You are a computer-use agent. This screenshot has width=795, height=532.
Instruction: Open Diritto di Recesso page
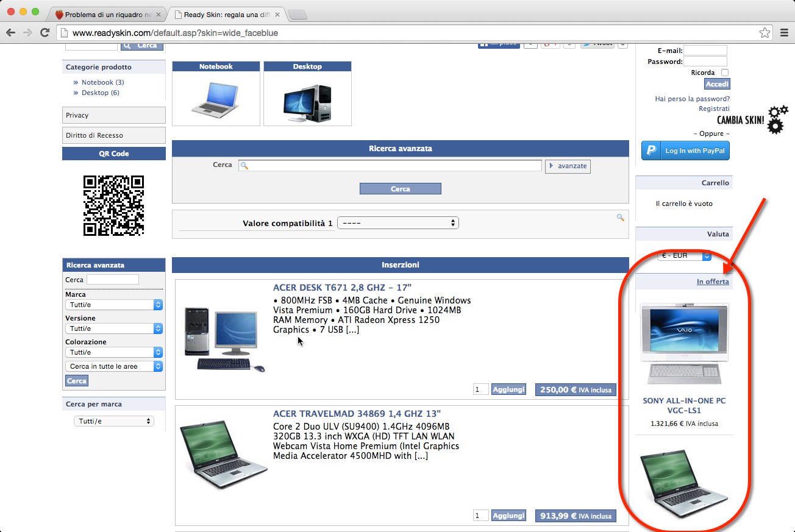pos(114,135)
